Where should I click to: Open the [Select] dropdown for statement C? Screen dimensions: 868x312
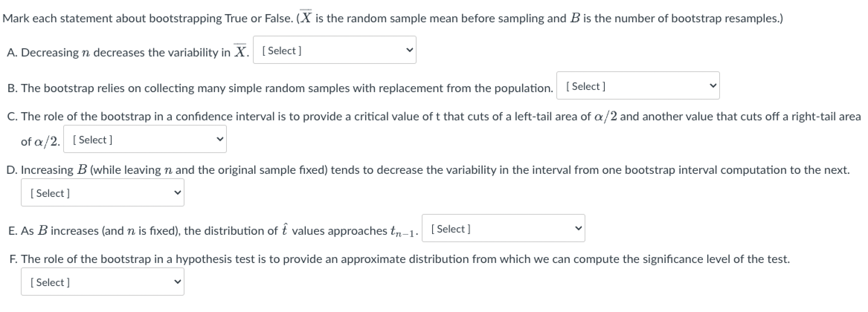coord(145,139)
